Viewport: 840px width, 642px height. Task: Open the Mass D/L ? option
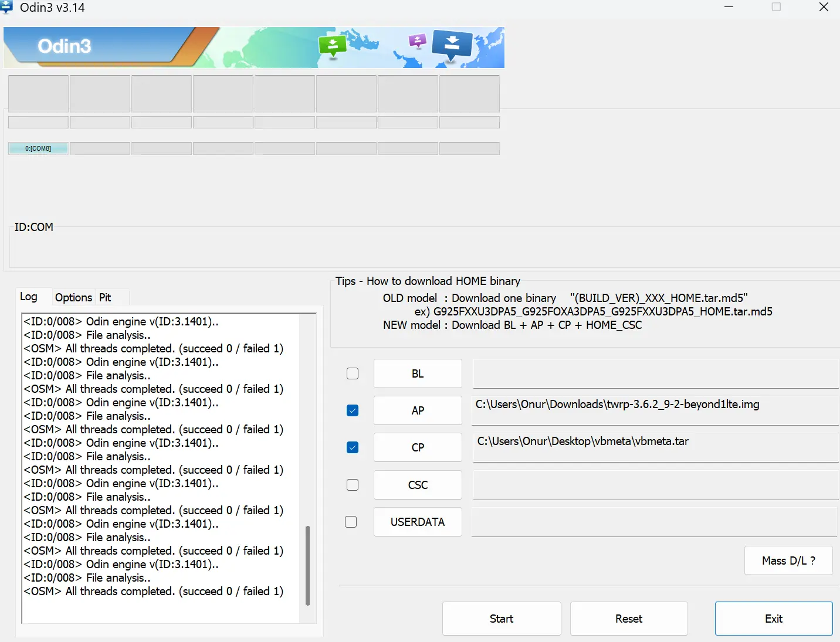[788, 561]
